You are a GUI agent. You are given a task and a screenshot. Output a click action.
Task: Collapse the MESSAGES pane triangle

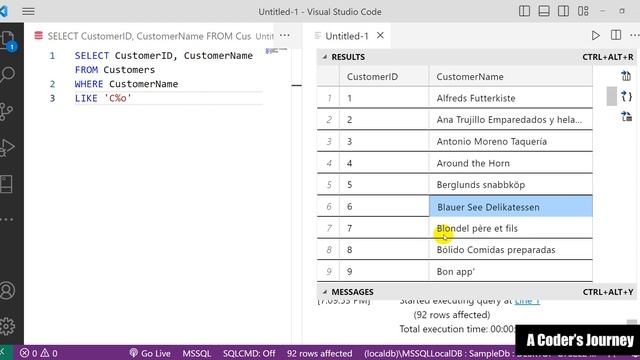point(324,292)
